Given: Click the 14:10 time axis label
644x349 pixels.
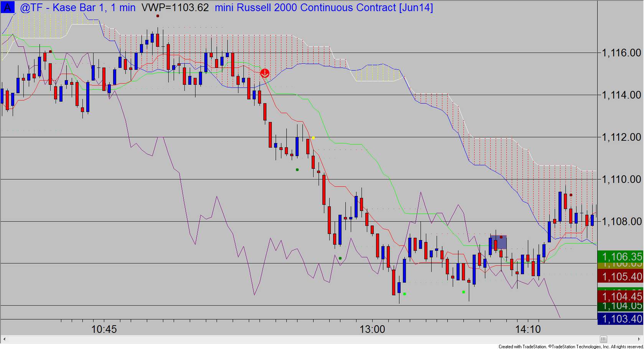Looking at the screenshot, I should pyautogui.click(x=528, y=329).
